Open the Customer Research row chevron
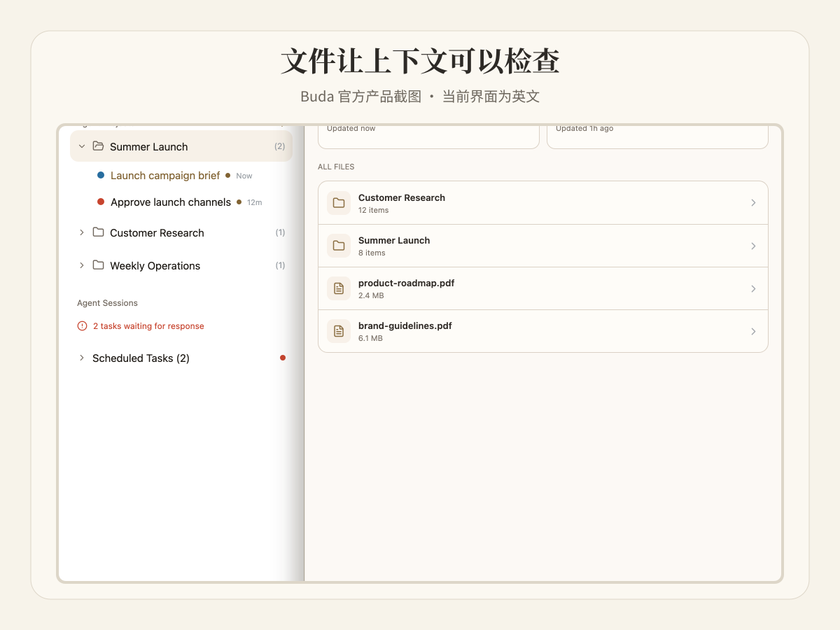The image size is (840, 630). point(753,203)
